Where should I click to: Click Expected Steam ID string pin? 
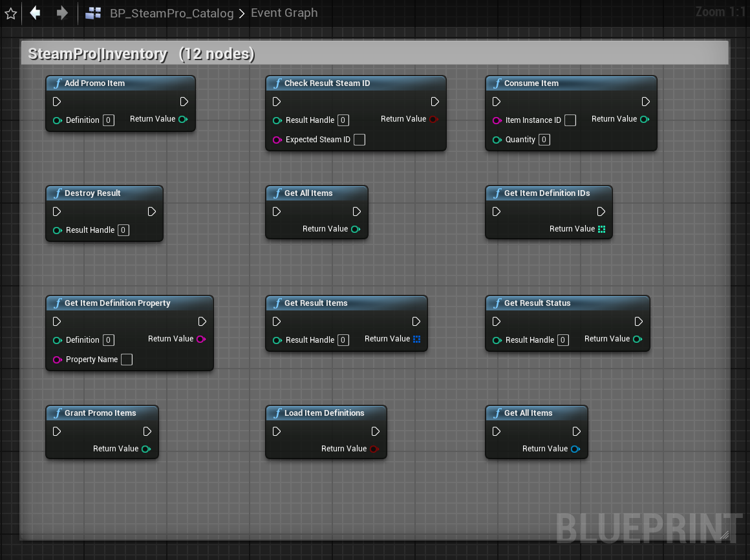coord(277,140)
